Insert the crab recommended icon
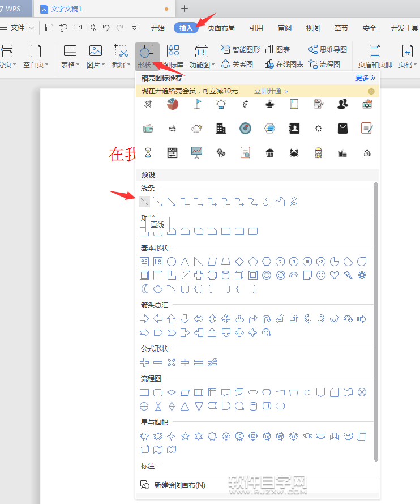Viewport: 420px width, 504px height. coord(294,153)
